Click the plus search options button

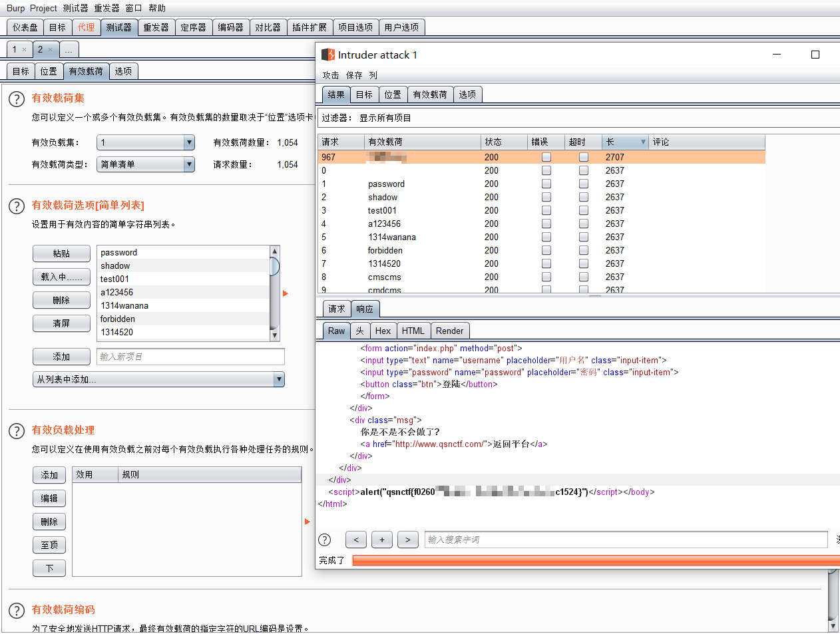[382, 540]
